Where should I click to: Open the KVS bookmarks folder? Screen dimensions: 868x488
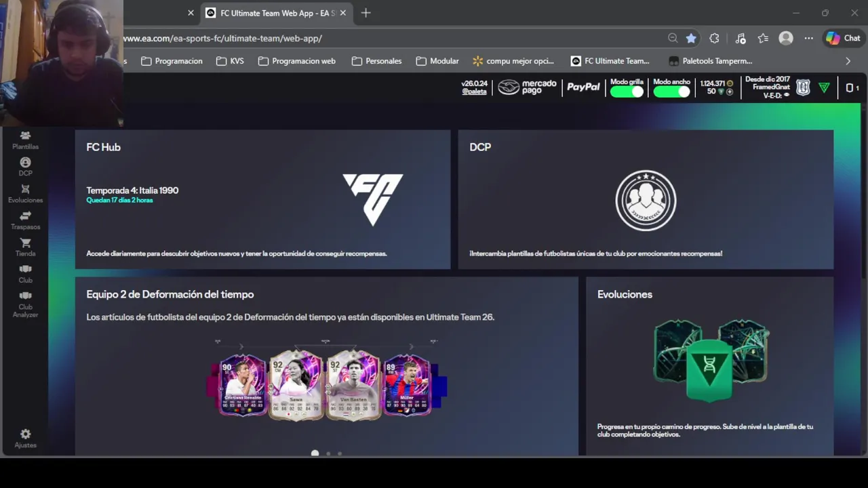pyautogui.click(x=230, y=61)
